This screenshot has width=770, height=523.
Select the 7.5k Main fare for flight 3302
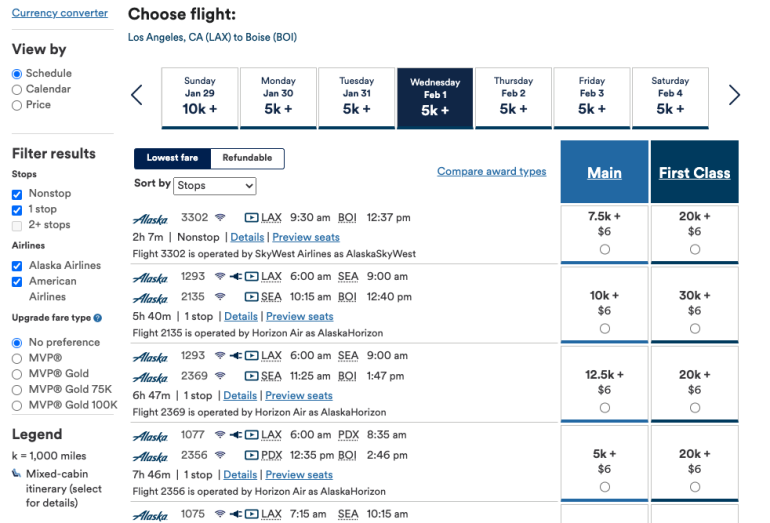pyautogui.click(x=604, y=250)
